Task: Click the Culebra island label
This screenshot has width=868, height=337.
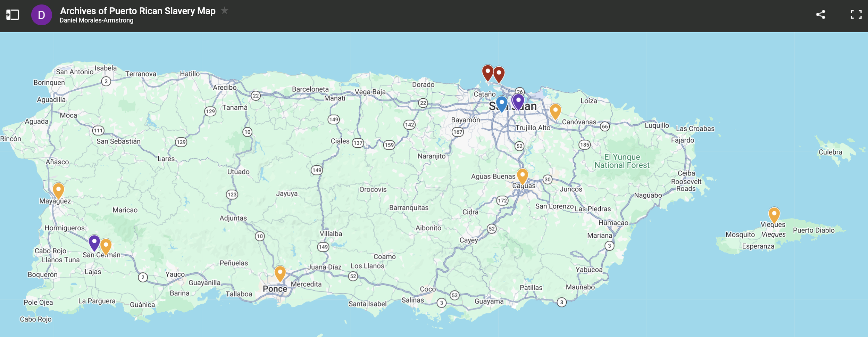Action: 831,152
